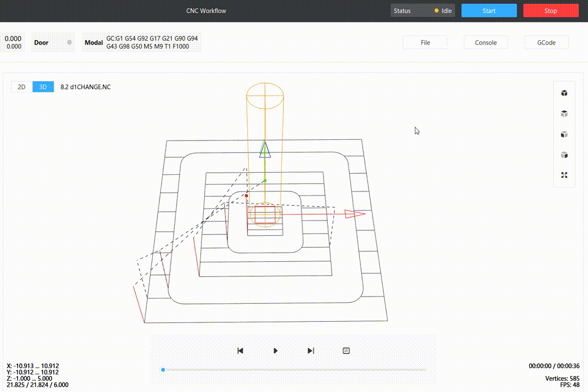Screen dimensions: 588x392
Task: Select the left face view cube icon
Action: pos(565,134)
